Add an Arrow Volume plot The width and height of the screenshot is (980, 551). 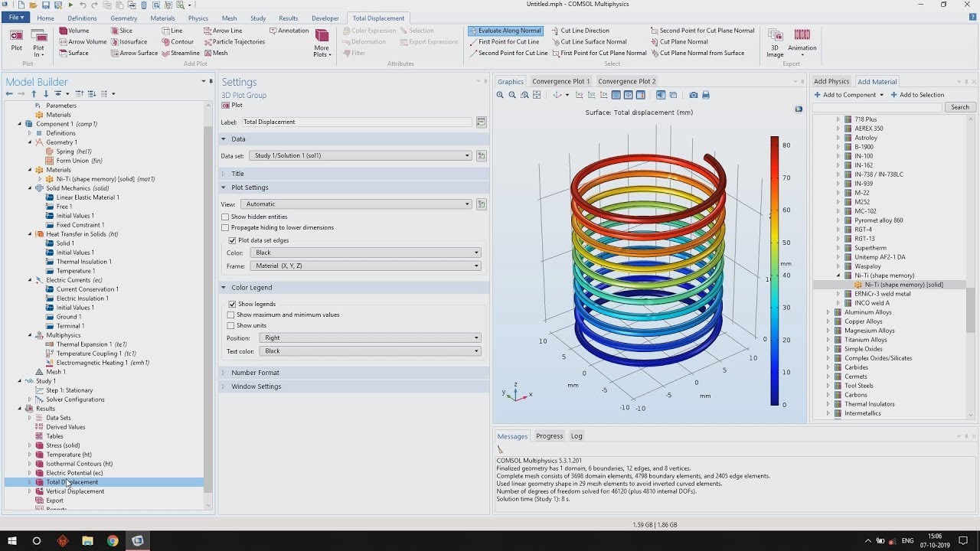point(82,42)
